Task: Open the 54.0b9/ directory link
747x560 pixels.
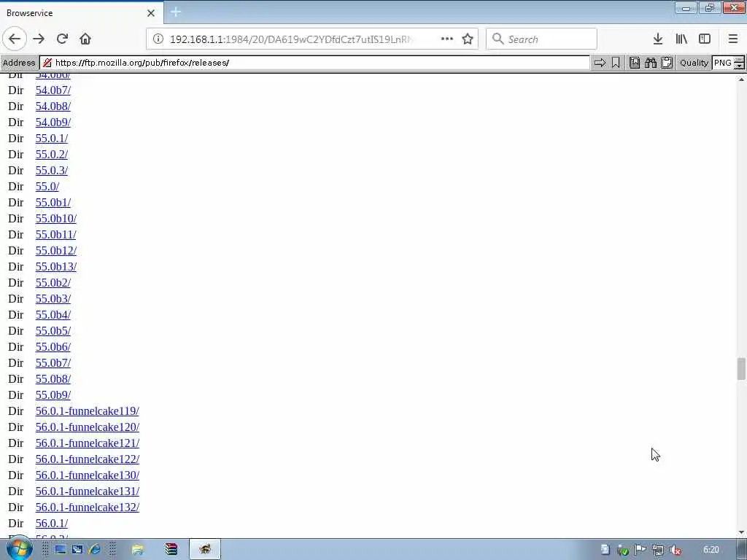Action: pyautogui.click(x=53, y=122)
